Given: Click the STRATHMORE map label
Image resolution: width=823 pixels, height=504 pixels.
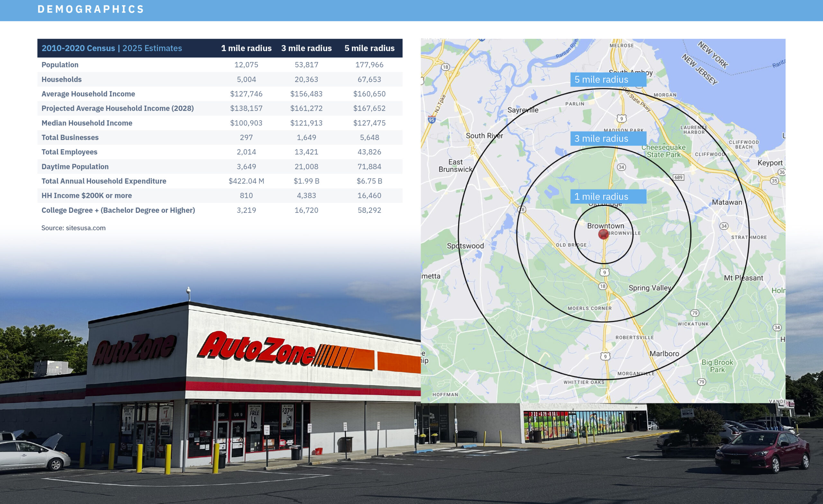Looking at the screenshot, I should tap(749, 237).
